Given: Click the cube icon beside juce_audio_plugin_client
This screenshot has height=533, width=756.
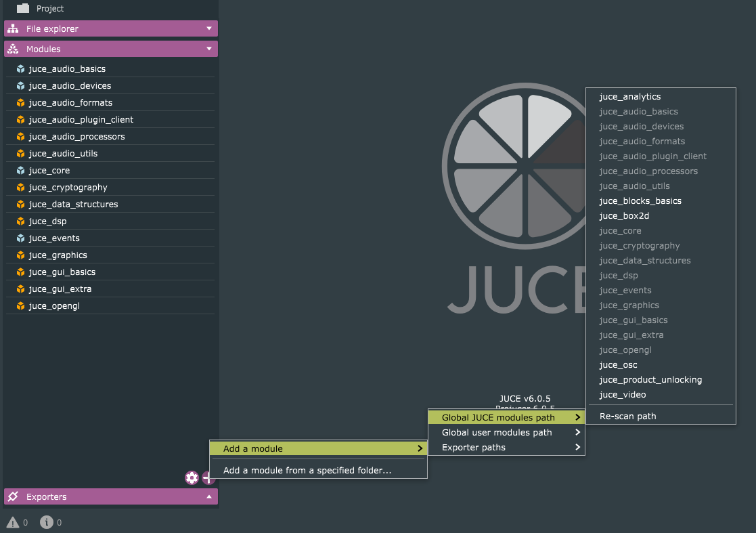Looking at the screenshot, I should pyautogui.click(x=20, y=120).
